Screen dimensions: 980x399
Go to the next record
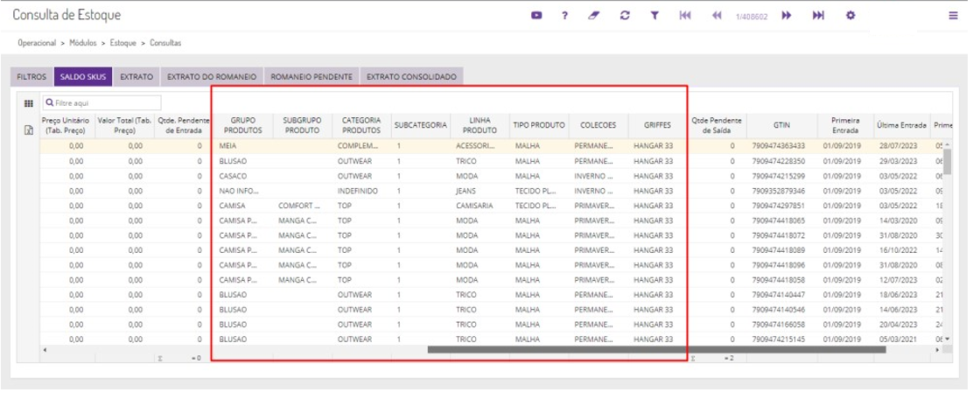(787, 16)
